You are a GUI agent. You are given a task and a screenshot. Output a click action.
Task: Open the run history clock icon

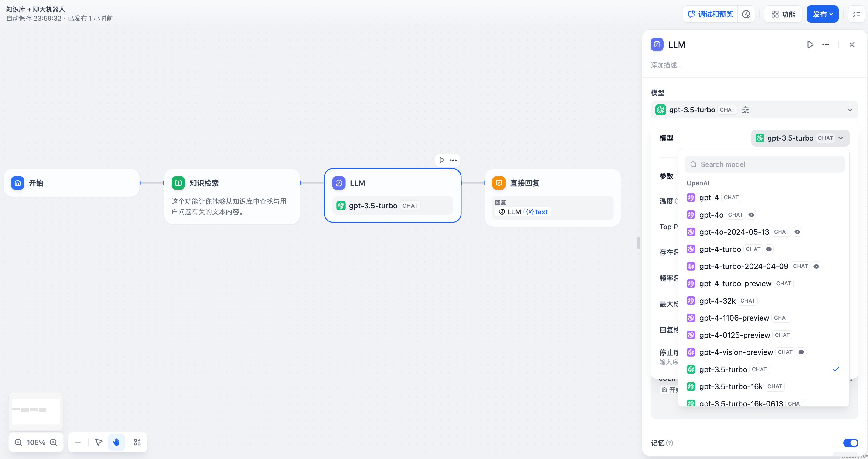pos(746,14)
